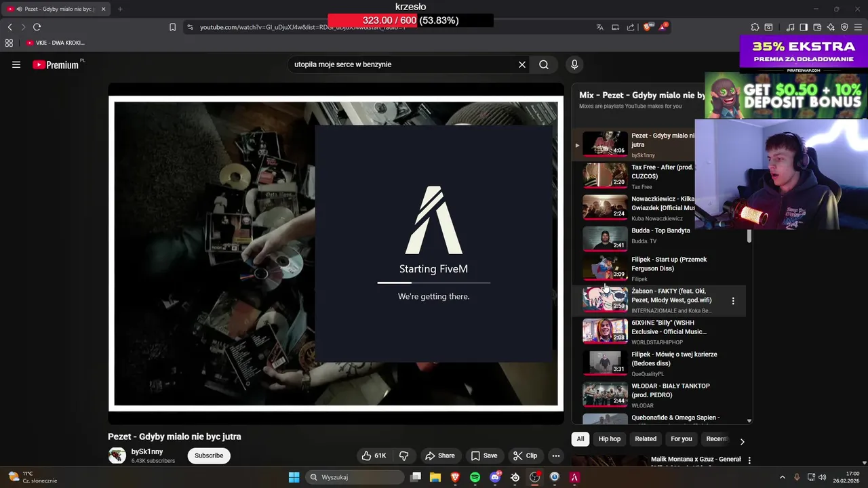Screen dimensions: 868x488
Task: Open the browser extensions puzzle icon
Action: coord(755,27)
